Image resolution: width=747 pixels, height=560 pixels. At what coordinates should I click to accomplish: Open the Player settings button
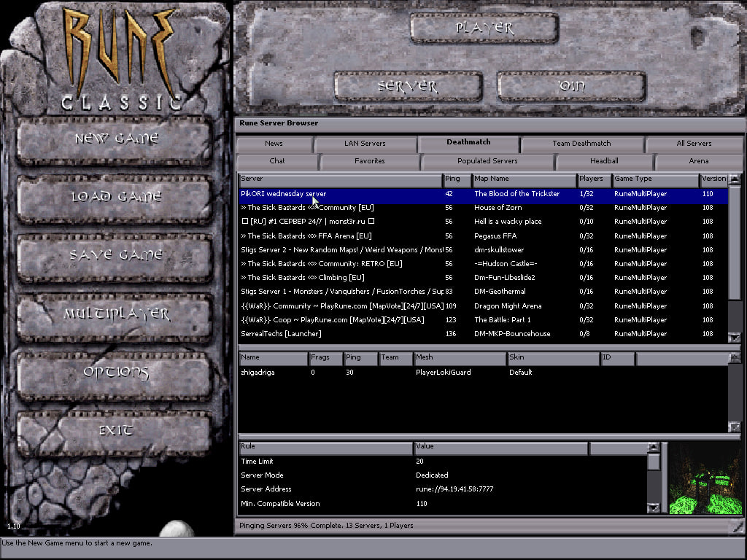[484, 28]
